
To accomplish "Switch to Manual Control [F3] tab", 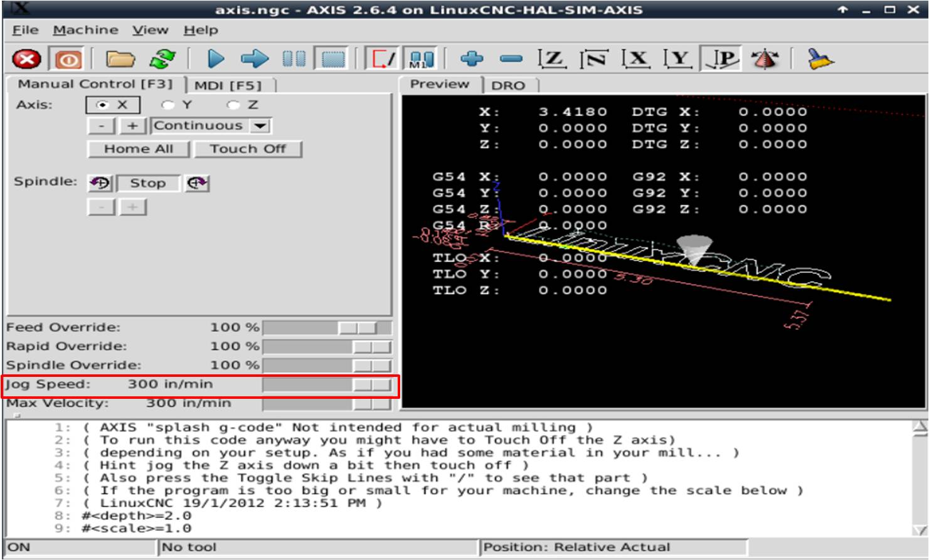I will pyautogui.click(x=95, y=85).
